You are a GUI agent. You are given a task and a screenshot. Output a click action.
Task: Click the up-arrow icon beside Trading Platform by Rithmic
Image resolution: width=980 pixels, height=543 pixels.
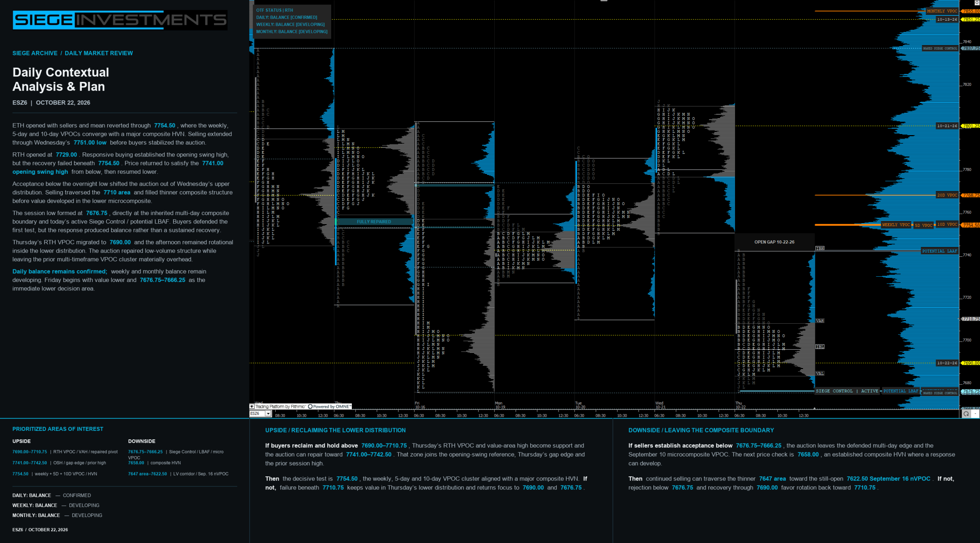(x=252, y=406)
